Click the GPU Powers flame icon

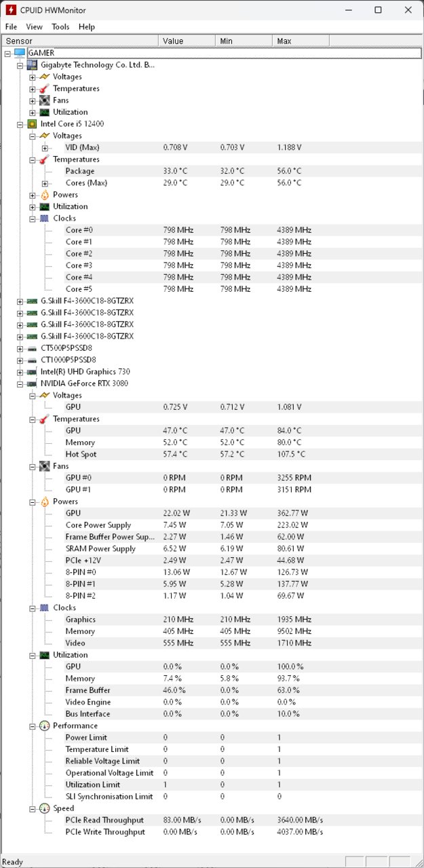[x=44, y=502]
